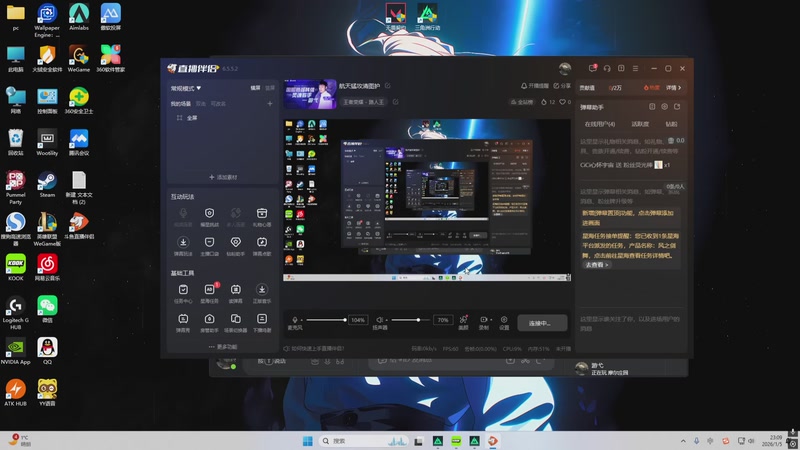Click the 全品类 category button
The height and width of the screenshot is (450, 800).
[x=522, y=102]
